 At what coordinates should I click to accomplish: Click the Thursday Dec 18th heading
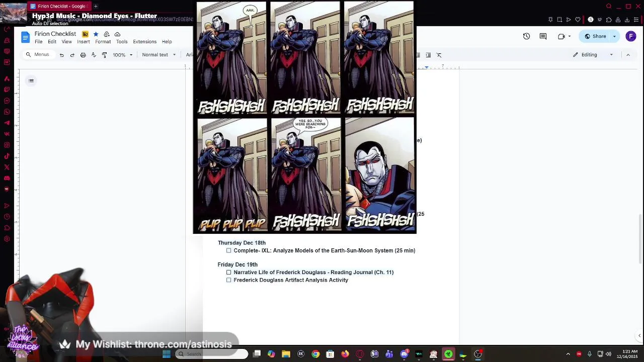click(242, 243)
